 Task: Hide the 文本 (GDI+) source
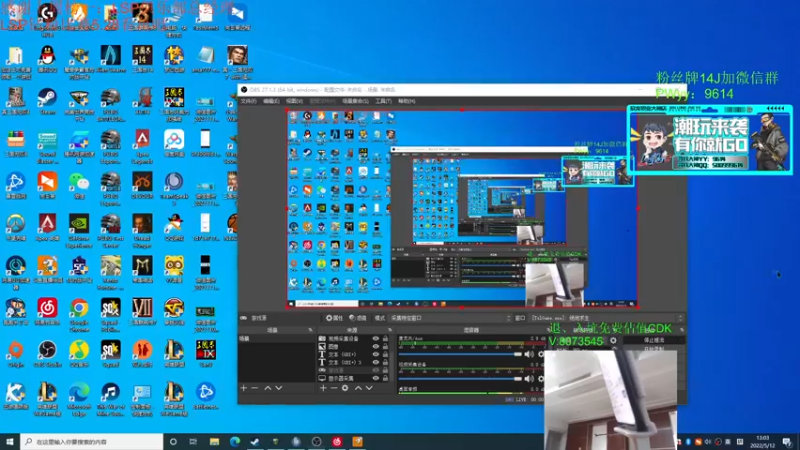coord(376,354)
